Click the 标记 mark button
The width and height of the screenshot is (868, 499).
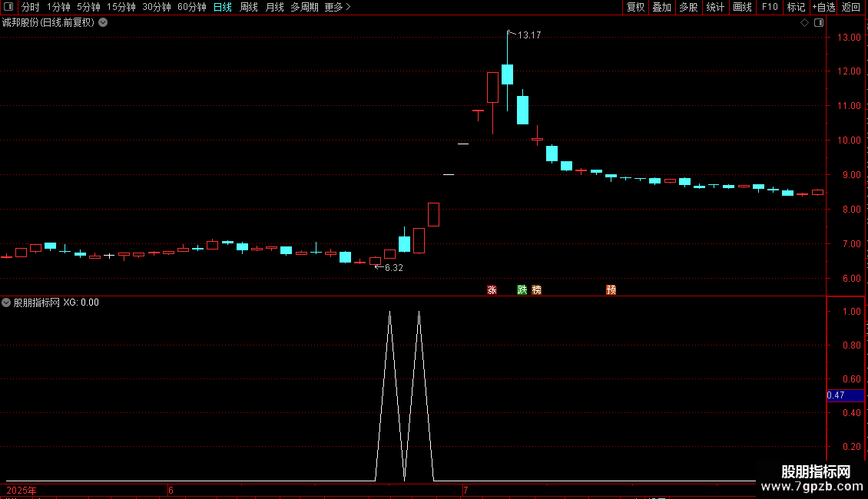click(796, 7)
